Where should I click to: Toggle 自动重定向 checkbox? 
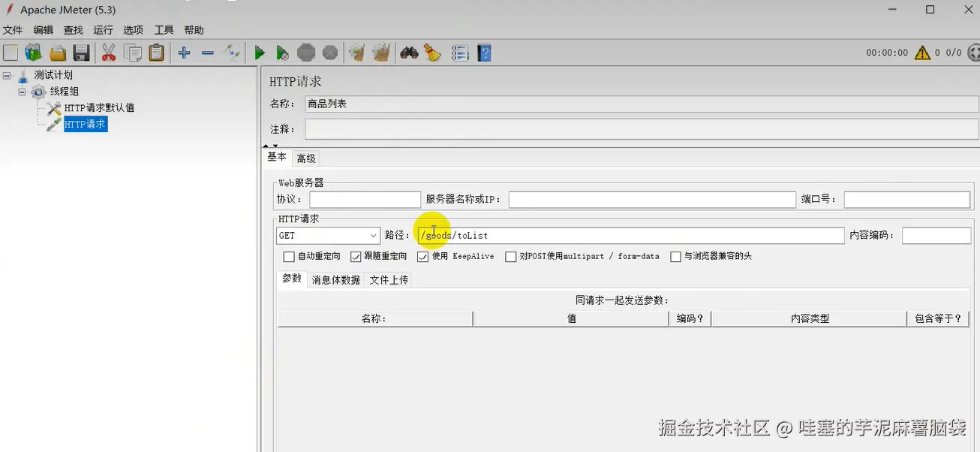click(289, 257)
